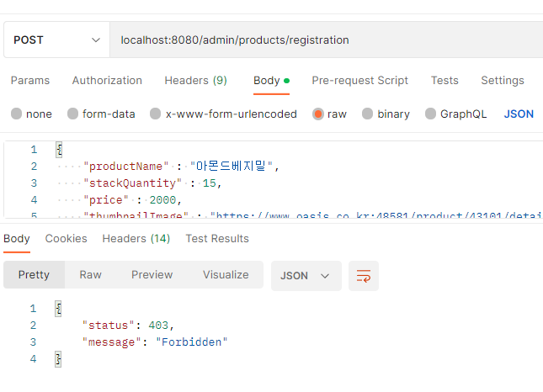
Task: Choose x-www-form-urlencoded body type
Action: [223, 114]
